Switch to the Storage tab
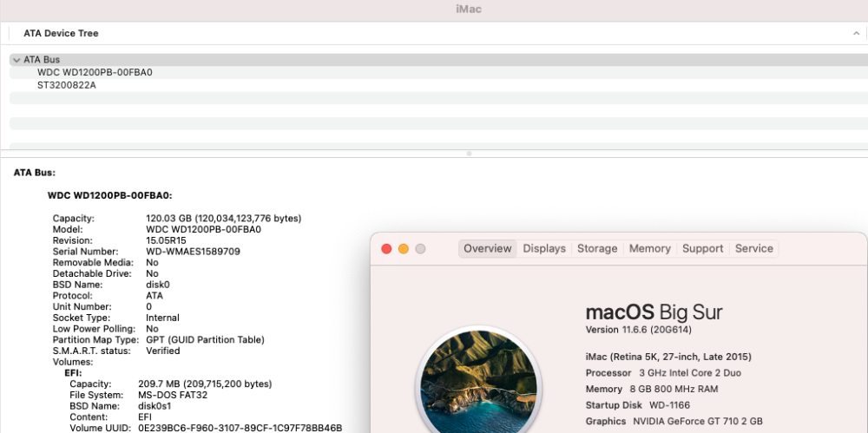This screenshot has width=868, height=433. pos(597,249)
